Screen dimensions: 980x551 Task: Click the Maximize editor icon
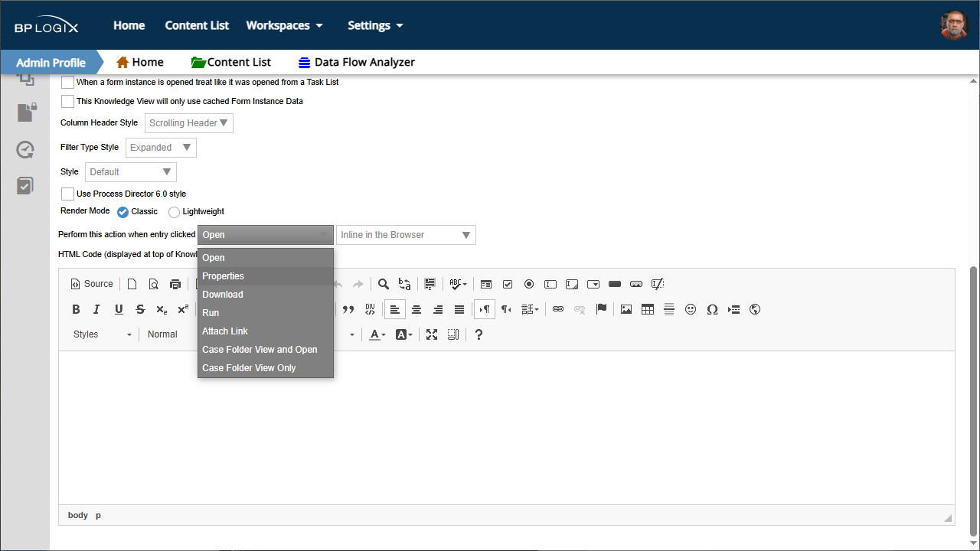tap(432, 334)
